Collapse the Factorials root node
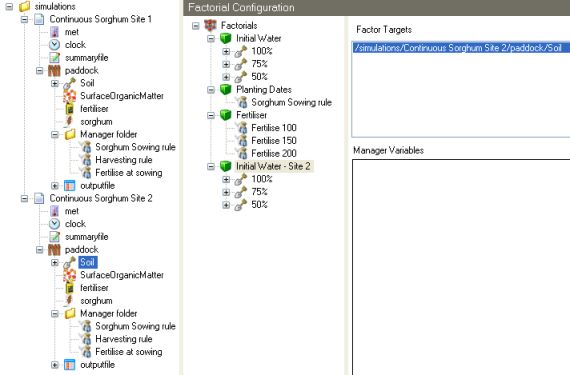Screen dimensions: 570x375 196,26
